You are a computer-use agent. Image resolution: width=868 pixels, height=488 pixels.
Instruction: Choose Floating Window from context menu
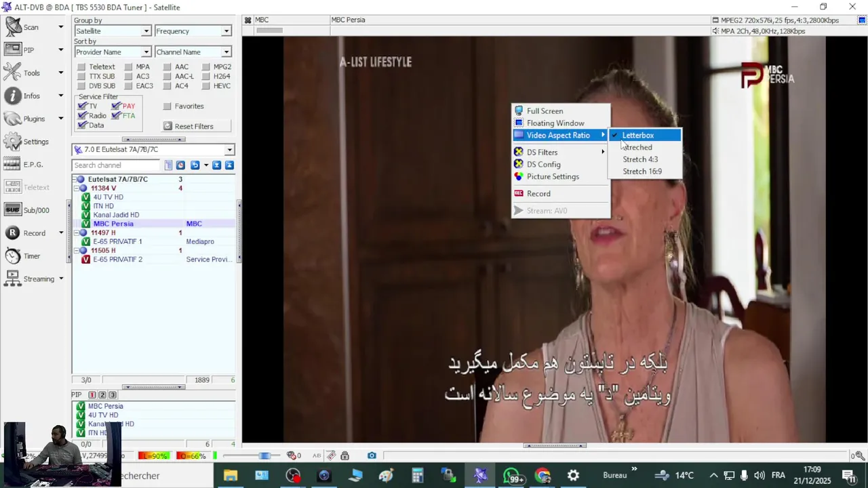pos(561,123)
